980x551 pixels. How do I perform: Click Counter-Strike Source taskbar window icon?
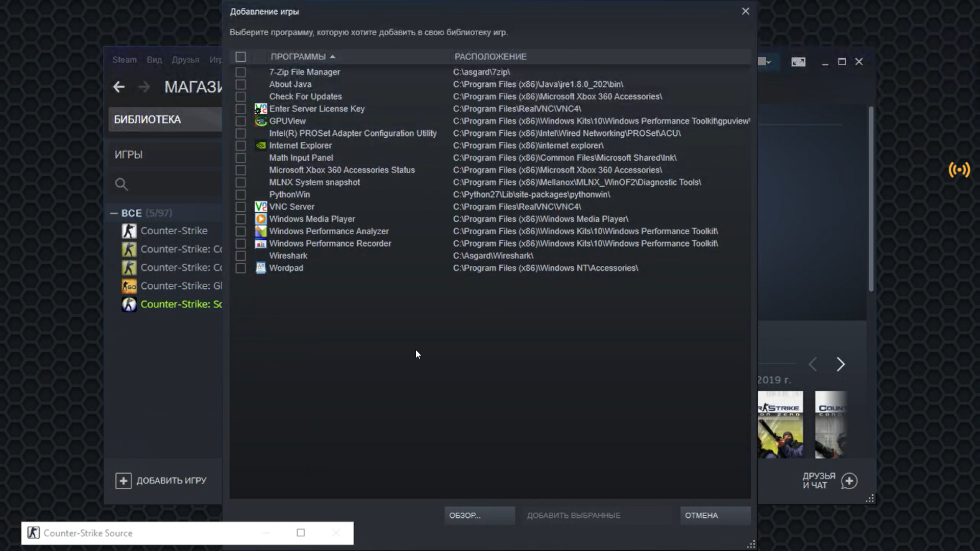[x=34, y=533]
